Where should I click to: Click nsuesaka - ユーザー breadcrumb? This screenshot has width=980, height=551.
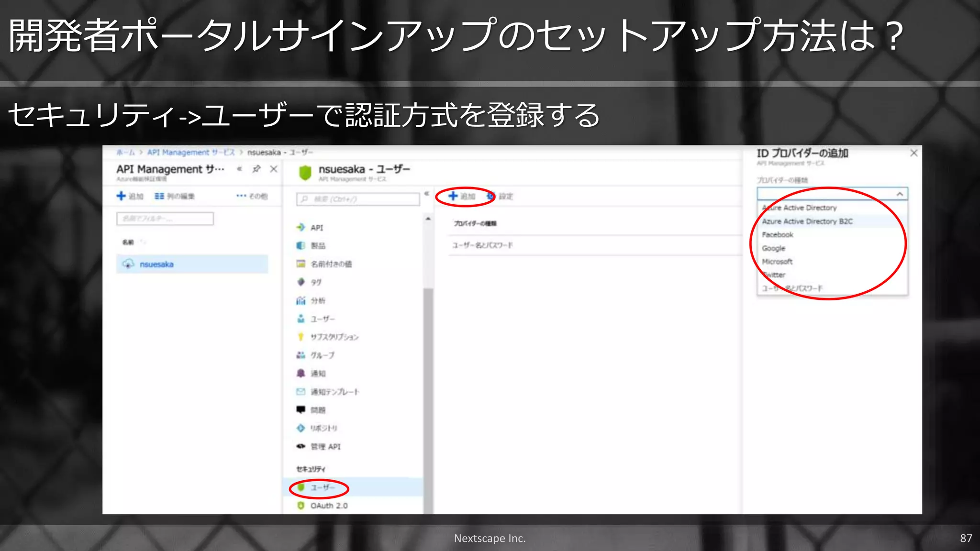280,152
